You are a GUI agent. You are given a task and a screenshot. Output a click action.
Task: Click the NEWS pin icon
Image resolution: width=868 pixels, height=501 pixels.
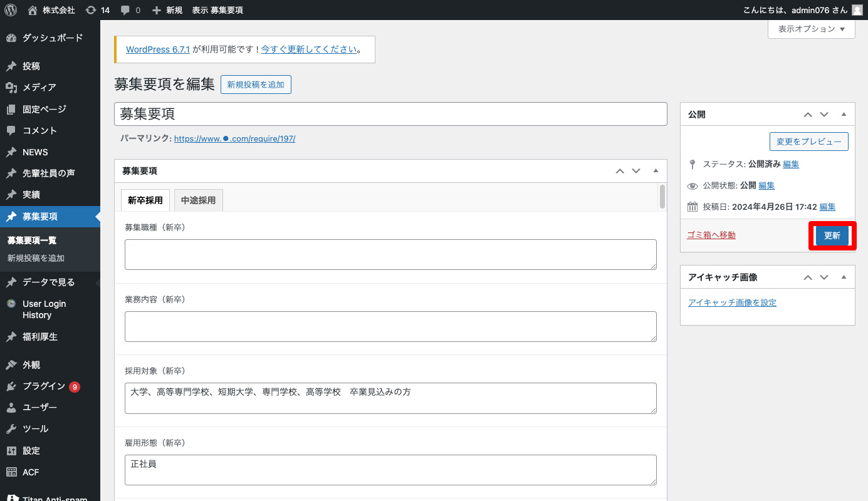coord(11,152)
